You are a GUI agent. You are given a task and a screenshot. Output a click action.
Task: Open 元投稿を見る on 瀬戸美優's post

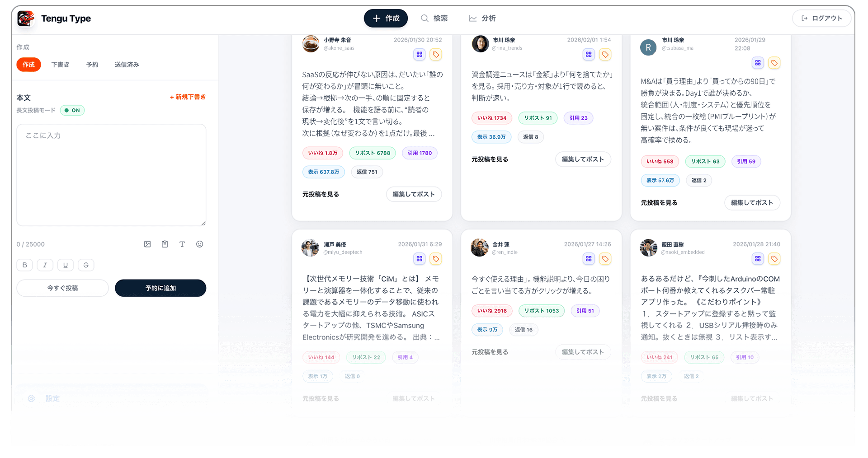321,398
